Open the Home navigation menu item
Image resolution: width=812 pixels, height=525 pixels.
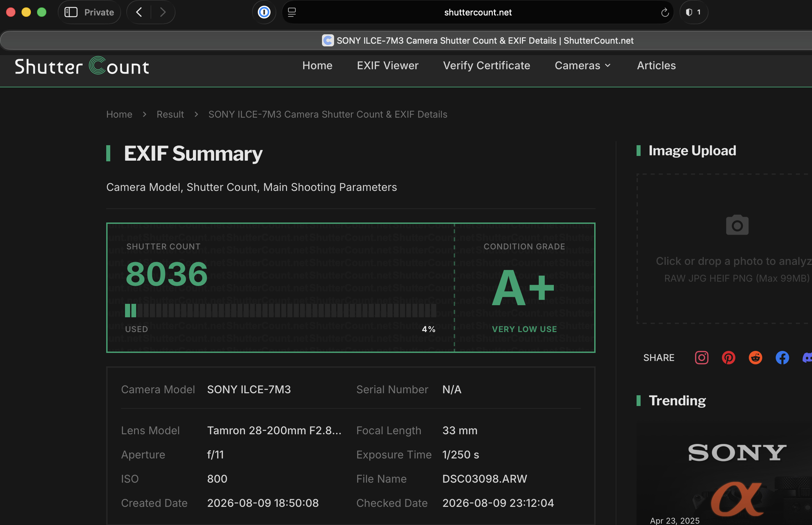point(317,66)
